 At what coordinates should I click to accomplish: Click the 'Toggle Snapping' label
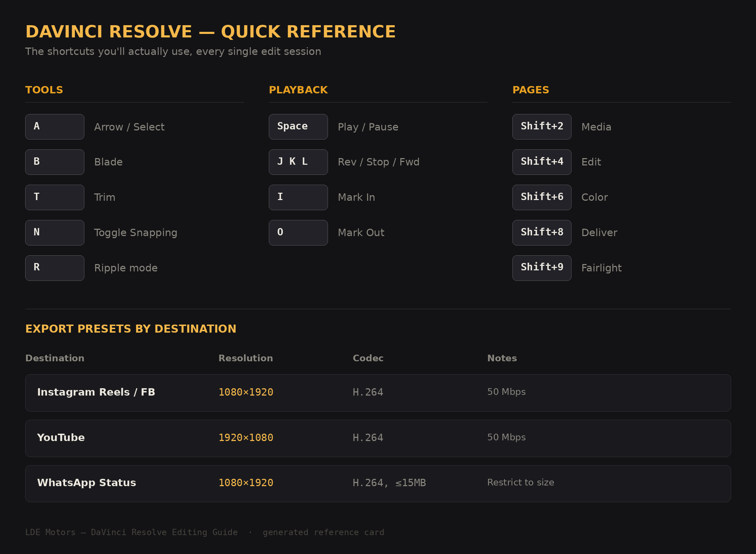click(x=136, y=233)
